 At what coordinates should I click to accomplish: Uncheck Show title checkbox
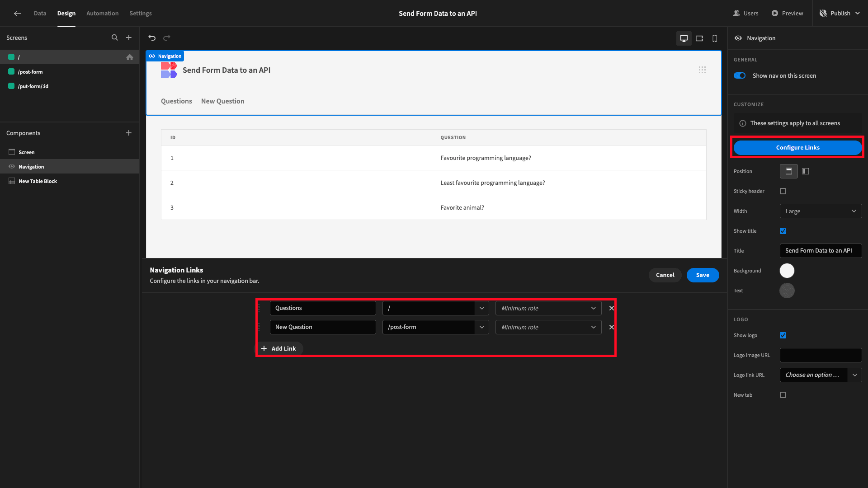pyautogui.click(x=783, y=231)
